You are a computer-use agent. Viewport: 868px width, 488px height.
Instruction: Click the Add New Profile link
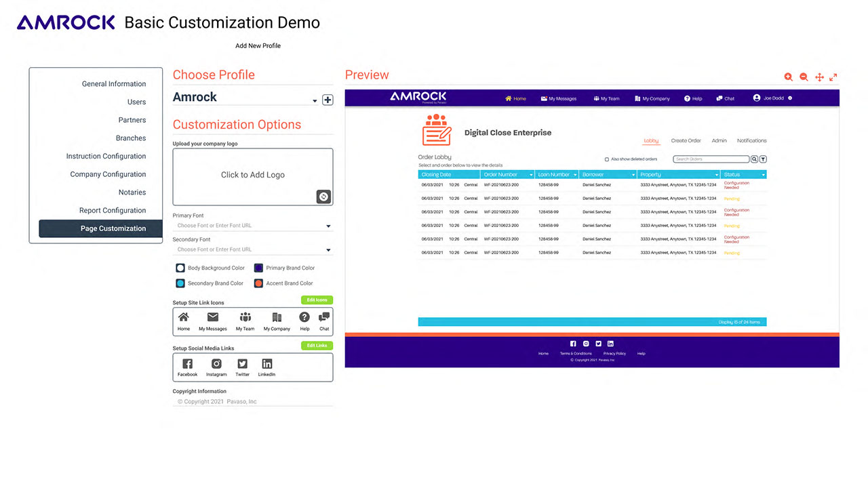pos(258,46)
